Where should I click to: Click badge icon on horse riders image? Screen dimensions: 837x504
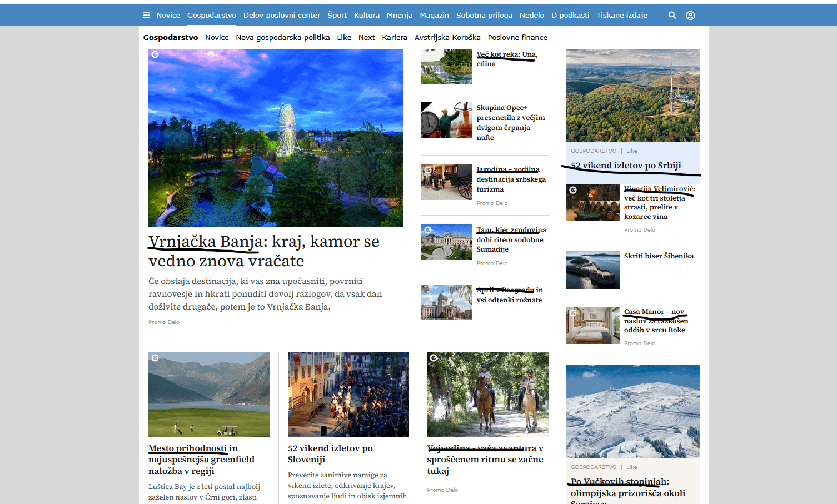click(434, 358)
